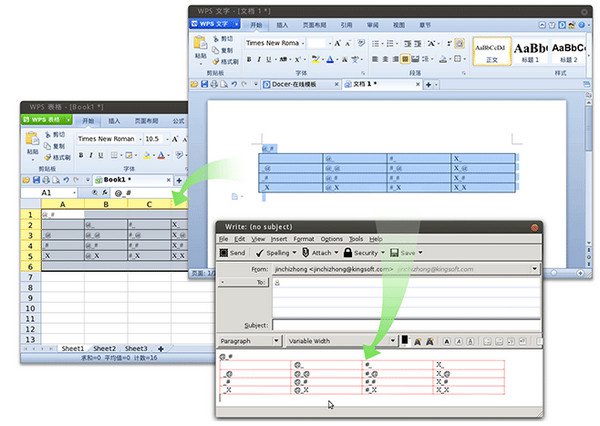Click Undo in WPS Writer quick toolbar

pyautogui.click(x=234, y=84)
